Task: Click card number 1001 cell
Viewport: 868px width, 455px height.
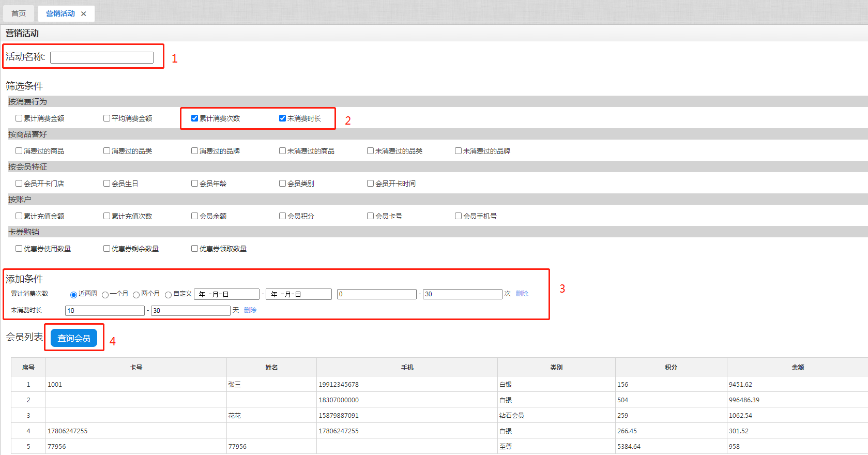Action: (136, 385)
